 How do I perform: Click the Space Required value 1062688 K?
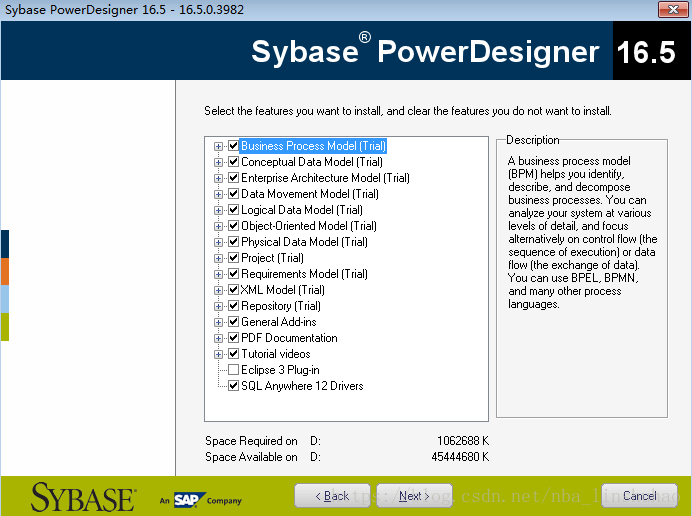[463, 441]
